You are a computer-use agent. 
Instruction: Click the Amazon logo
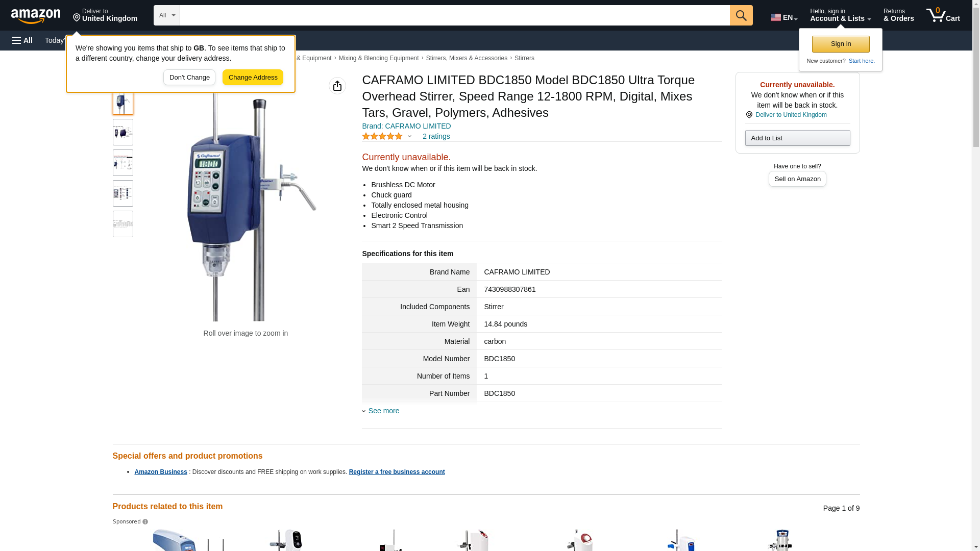tap(36, 16)
